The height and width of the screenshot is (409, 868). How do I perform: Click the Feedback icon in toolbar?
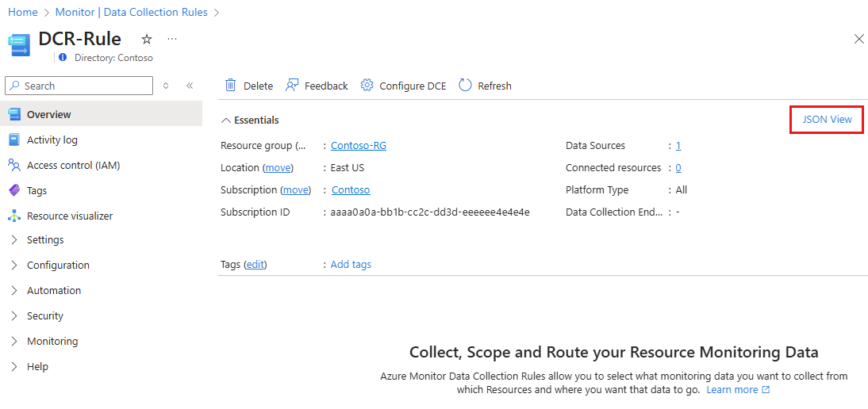[292, 86]
